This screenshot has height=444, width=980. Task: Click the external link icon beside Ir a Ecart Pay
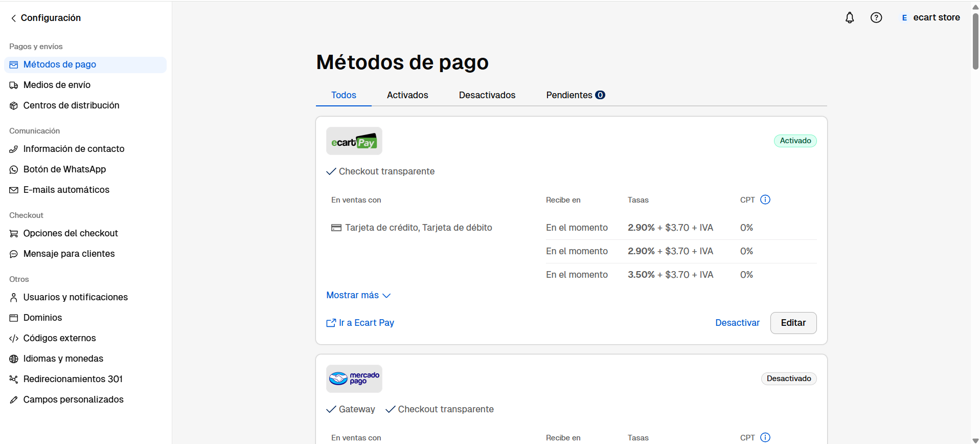[x=331, y=323]
